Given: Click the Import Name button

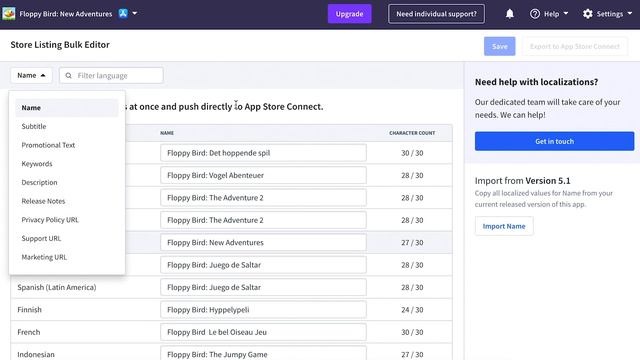Looking at the screenshot, I should pos(504,226).
